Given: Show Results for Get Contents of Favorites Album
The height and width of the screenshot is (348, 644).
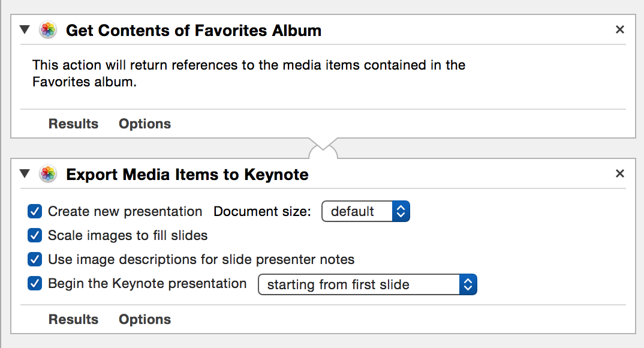Looking at the screenshot, I should [74, 124].
